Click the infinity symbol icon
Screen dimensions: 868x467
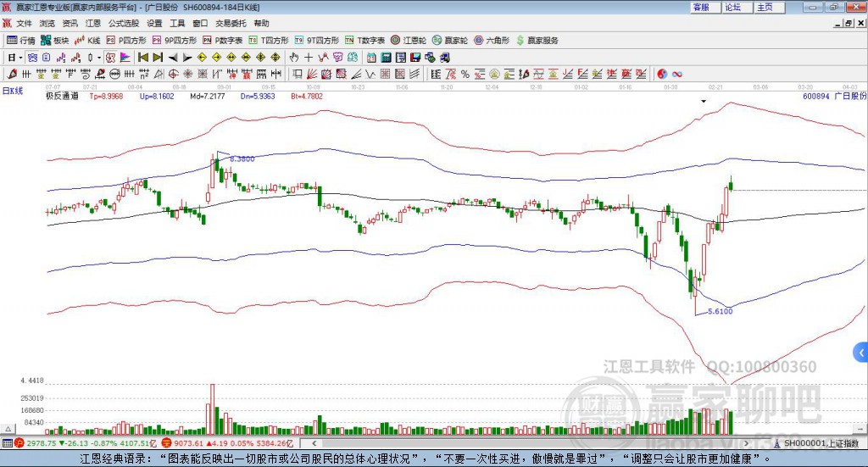[x=677, y=74]
